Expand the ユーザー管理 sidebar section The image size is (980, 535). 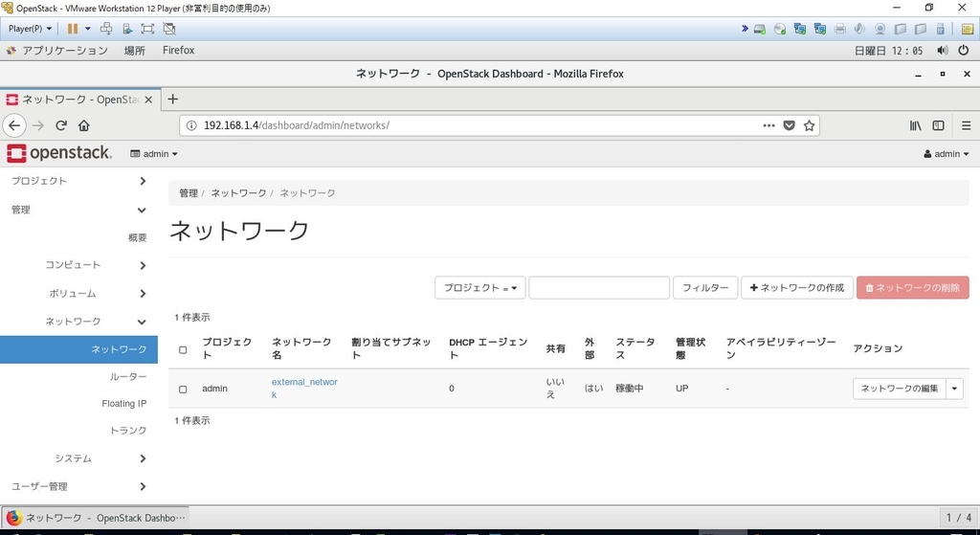[x=78, y=486]
